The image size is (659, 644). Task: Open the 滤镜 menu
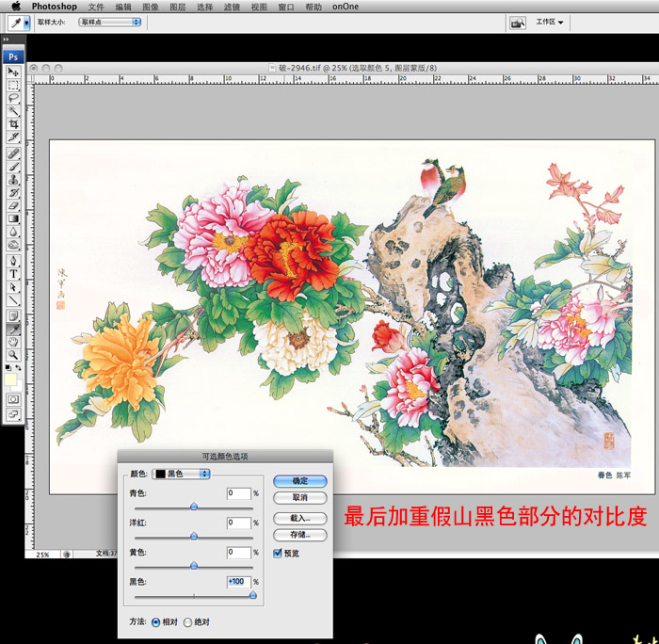[232, 7]
